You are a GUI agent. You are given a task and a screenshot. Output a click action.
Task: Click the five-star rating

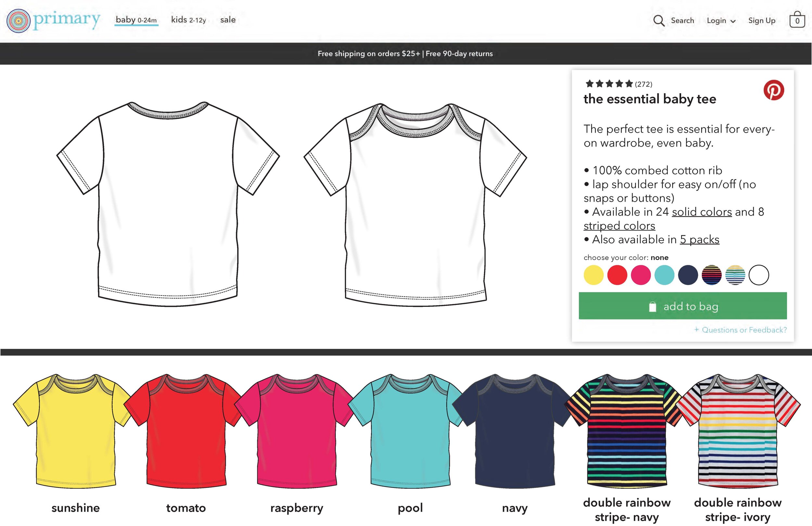[x=609, y=84]
